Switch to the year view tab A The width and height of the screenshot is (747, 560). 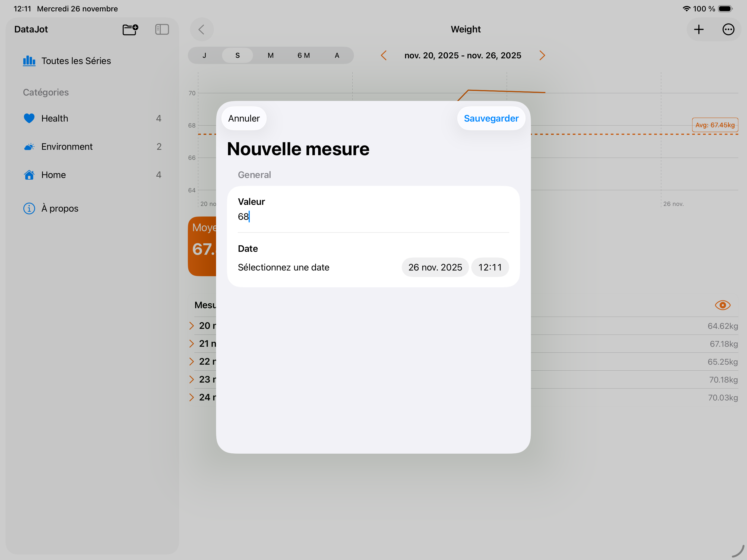point(337,55)
